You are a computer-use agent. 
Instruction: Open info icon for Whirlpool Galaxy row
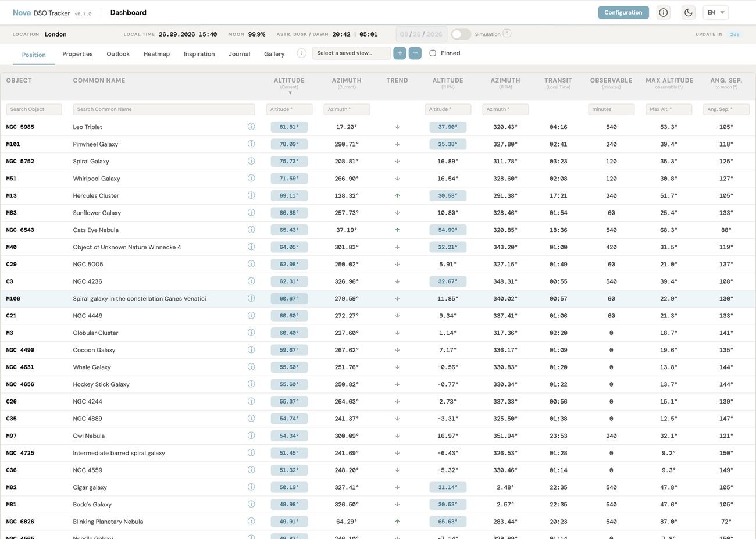pyautogui.click(x=251, y=178)
